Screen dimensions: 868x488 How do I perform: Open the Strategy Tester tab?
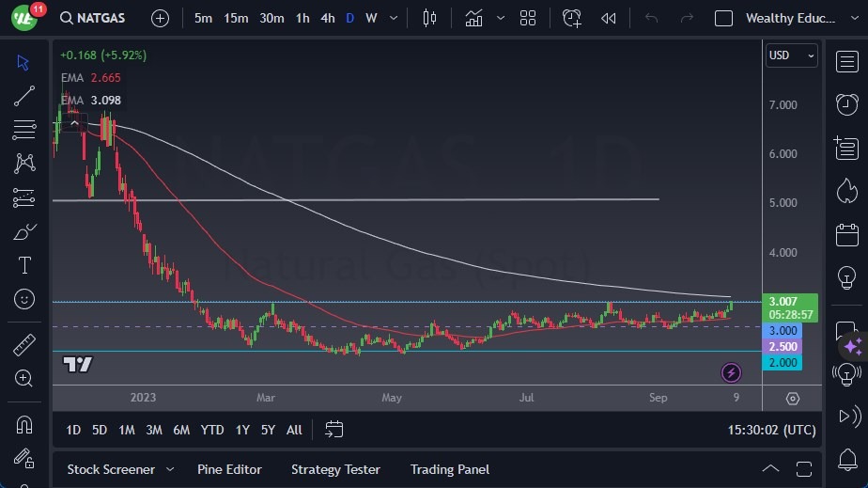pyautogui.click(x=335, y=469)
